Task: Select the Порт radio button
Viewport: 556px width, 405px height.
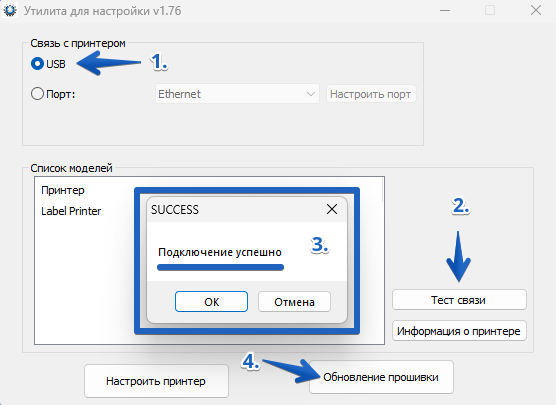Action: pos(37,94)
